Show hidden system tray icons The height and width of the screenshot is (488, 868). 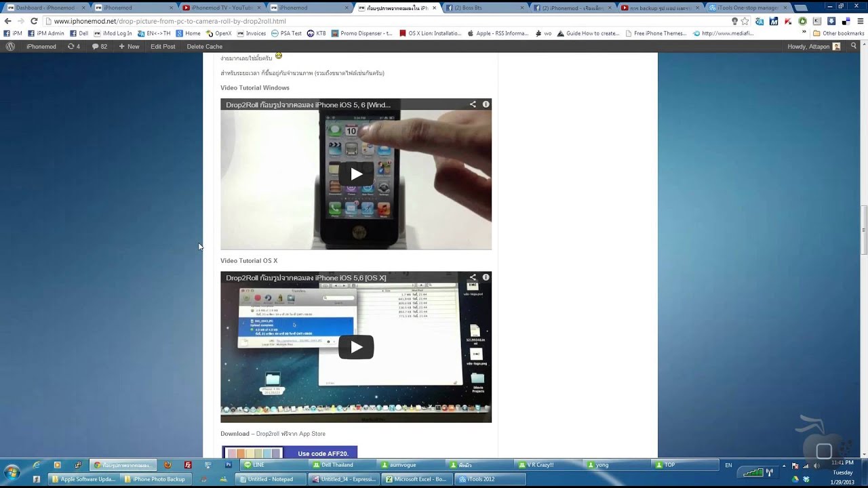click(783, 466)
